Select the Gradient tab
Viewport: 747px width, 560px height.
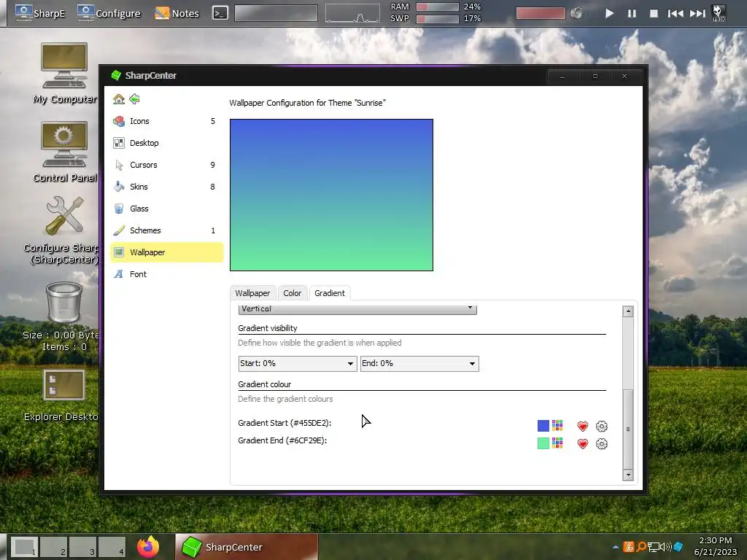(x=330, y=293)
